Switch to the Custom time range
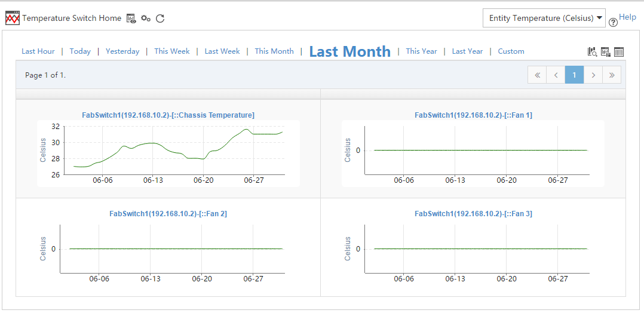Viewport: 644px width, 313px height. (511, 51)
